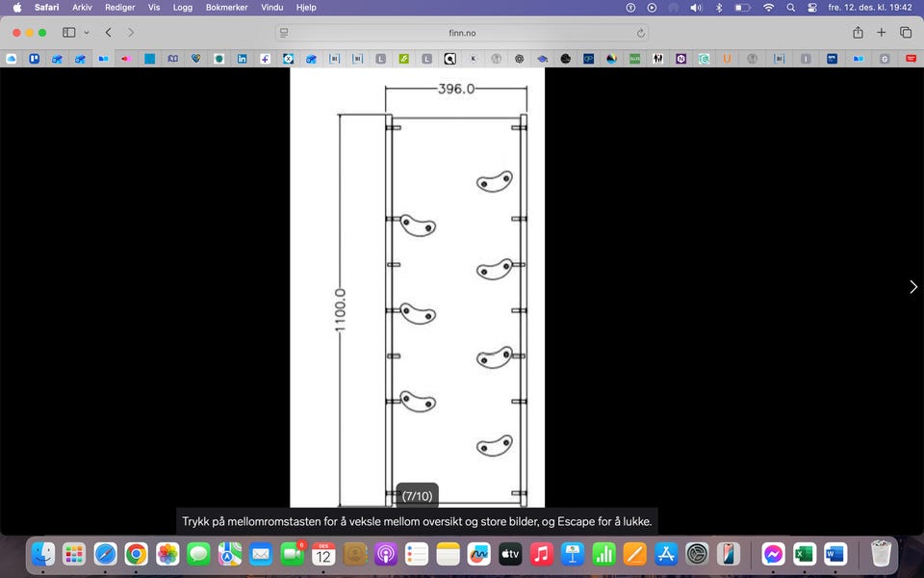Open FaceTime from the Dock
924x578 pixels.
pos(292,554)
